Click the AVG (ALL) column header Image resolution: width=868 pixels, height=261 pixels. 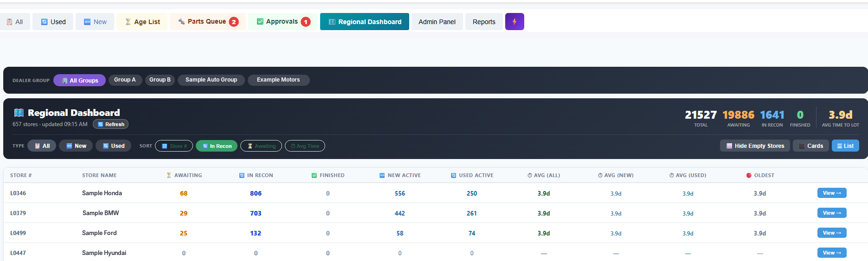coord(544,175)
